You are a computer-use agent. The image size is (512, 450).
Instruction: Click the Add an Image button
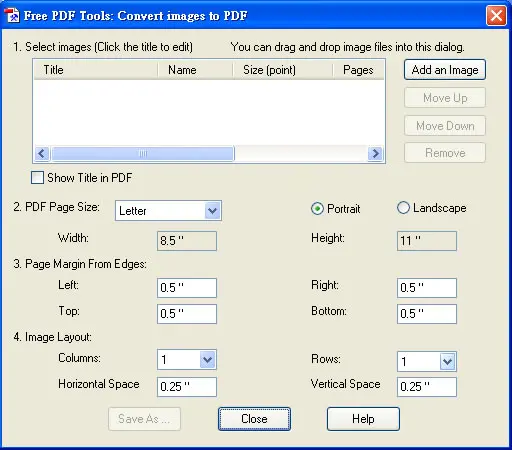tap(445, 70)
